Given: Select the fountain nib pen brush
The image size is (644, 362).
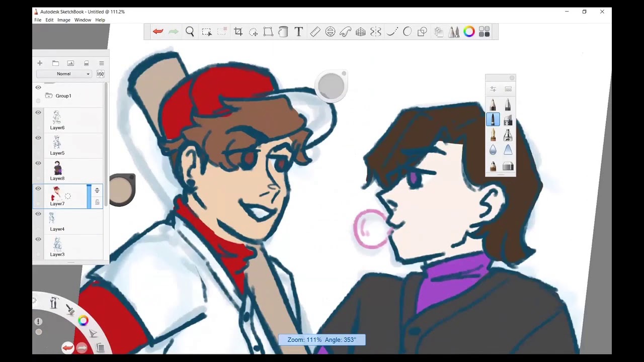Looking at the screenshot, I should click(x=493, y=135).
